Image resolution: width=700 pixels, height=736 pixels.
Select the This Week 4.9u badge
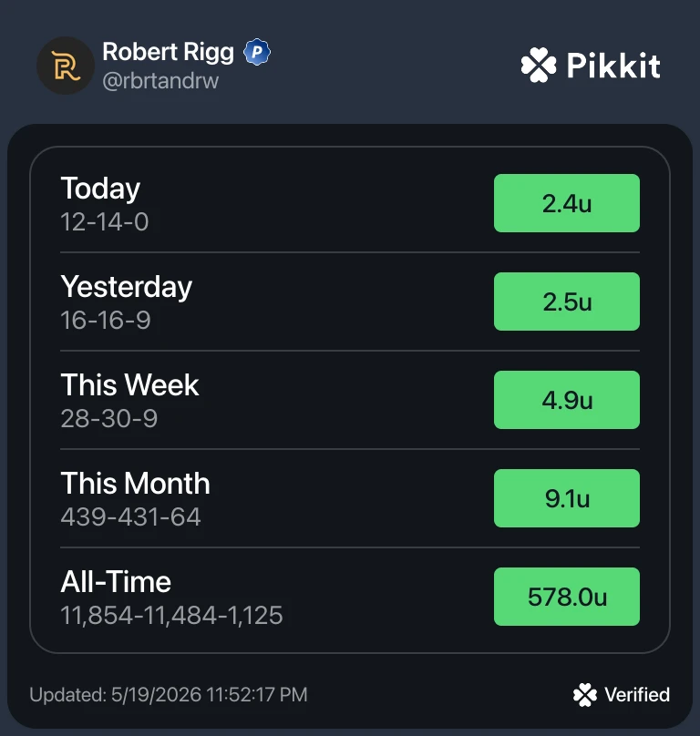567,400
